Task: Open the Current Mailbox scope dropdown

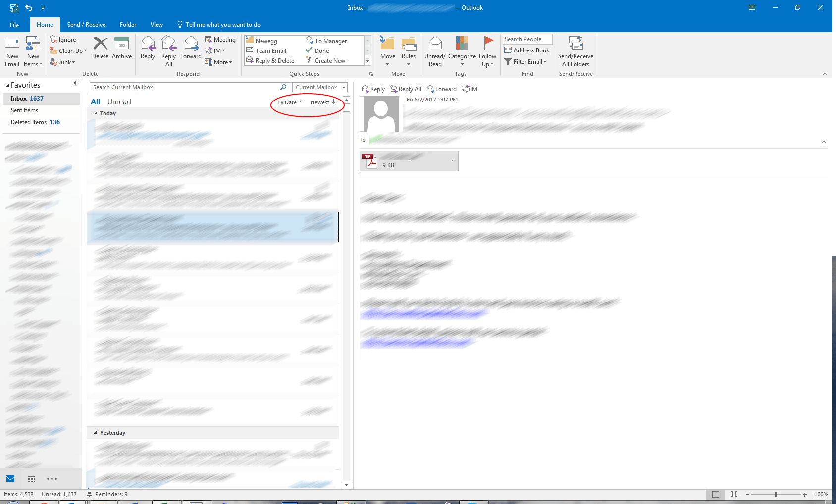Action: pos(343,87)
